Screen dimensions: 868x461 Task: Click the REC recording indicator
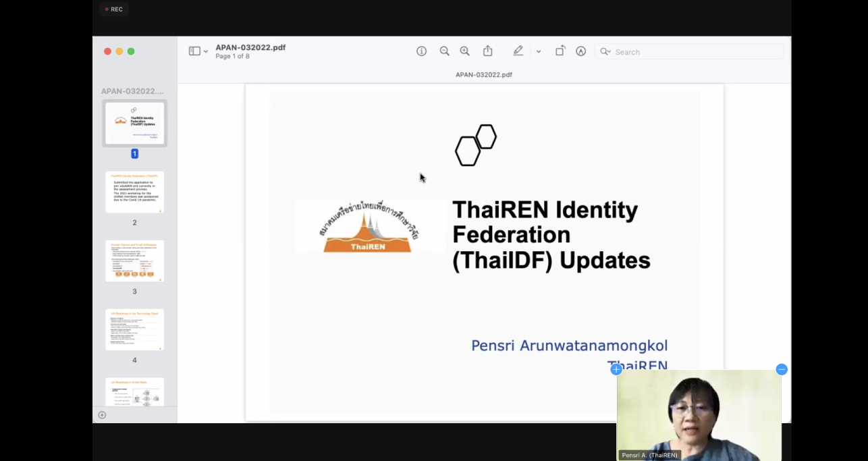(113, 9)
